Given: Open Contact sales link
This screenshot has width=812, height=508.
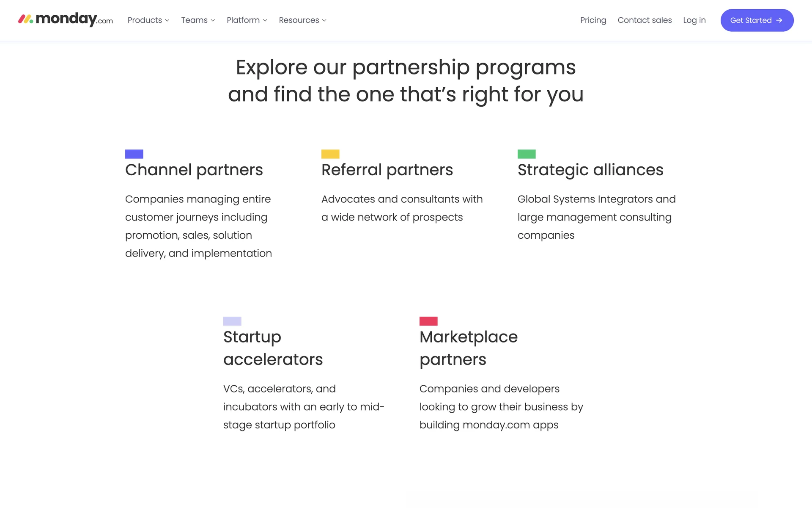Looking at the screenshot, I should (x=645, y=20).
